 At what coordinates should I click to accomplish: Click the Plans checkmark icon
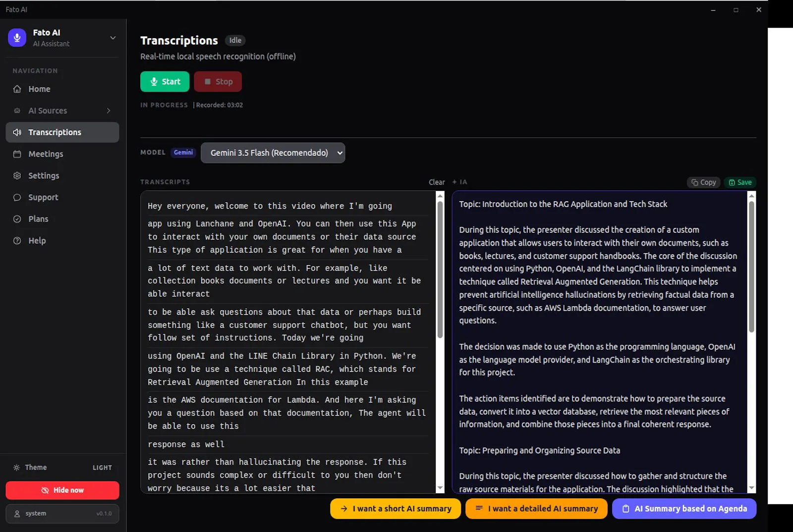pos(17,219)
